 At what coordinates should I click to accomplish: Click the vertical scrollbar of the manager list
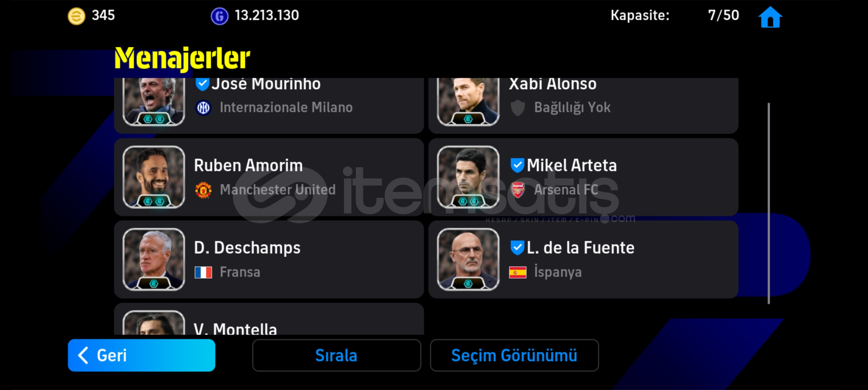pyautogui.click(x=768, y=203)
